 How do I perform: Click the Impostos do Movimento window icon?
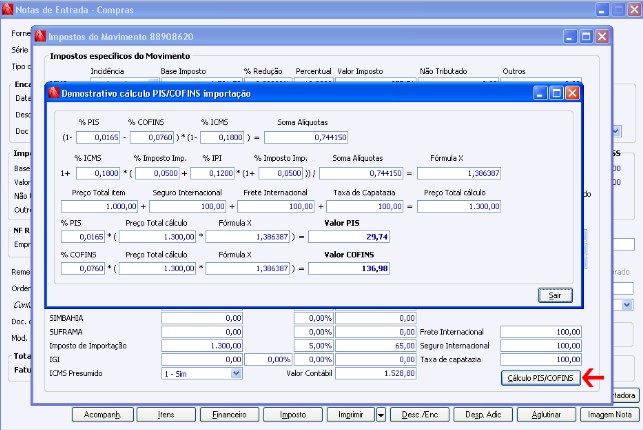[39, 36]
